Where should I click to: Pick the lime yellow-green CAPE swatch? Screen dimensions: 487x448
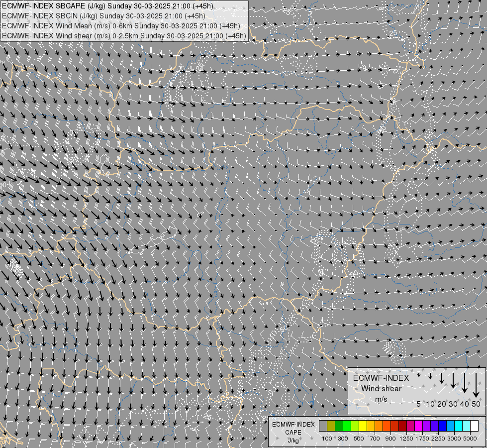[x=355, y=426]
